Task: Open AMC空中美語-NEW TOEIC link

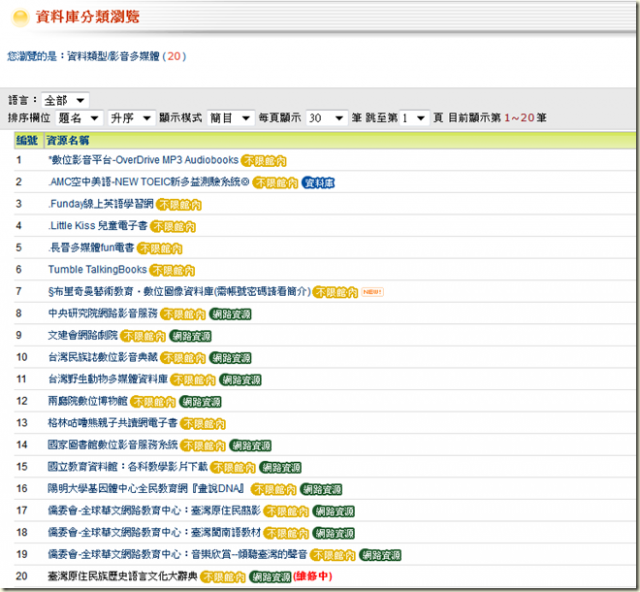Action: tap(149, 182)
